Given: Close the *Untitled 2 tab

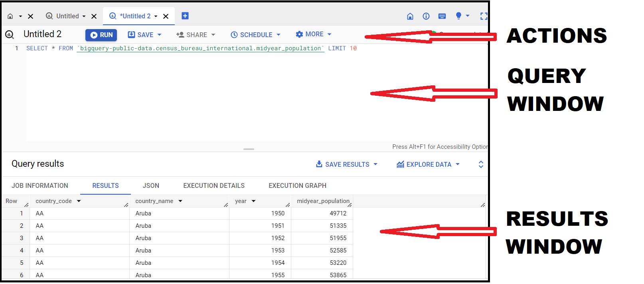Looking at the screenshot, I should click(166, 16).
